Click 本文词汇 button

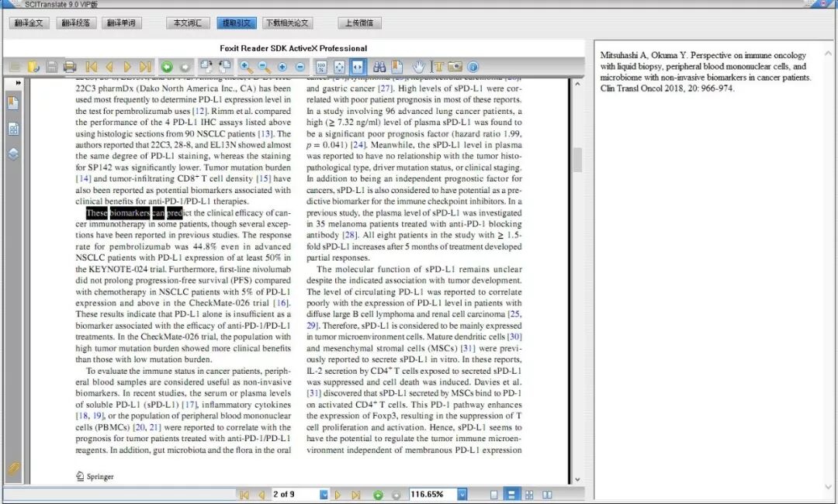188,23
